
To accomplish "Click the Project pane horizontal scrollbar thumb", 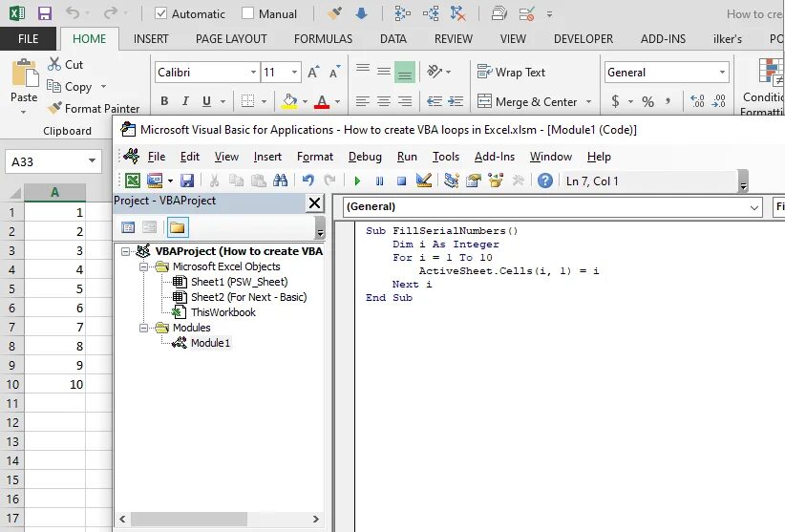I will pyautogui.click(x=189, y=519).
